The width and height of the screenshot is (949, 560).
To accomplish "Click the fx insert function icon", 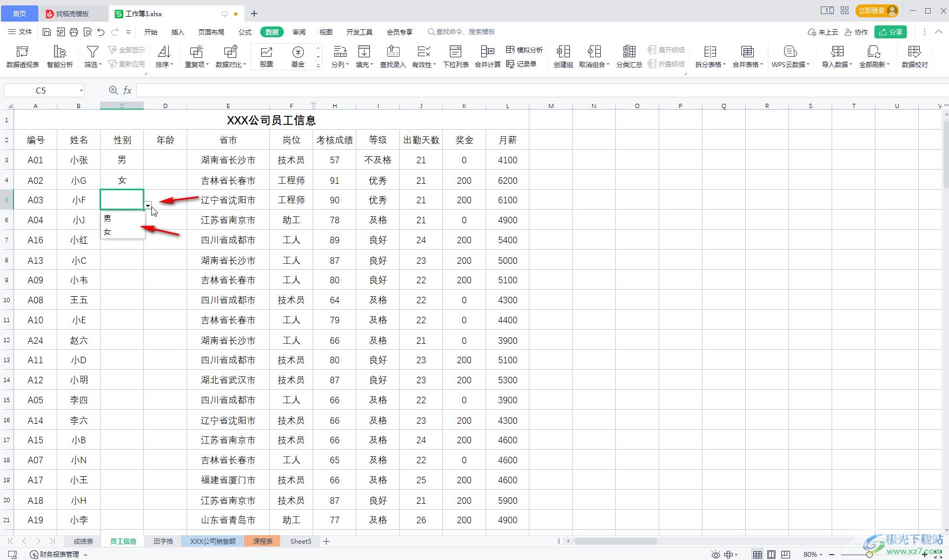I will (128, 90).
